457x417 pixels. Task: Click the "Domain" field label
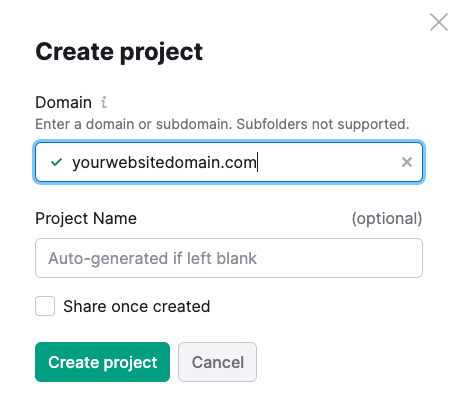(x=63, y=102)
